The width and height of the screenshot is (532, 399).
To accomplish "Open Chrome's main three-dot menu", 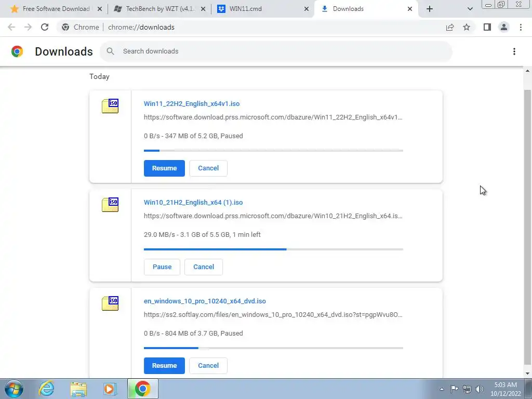I will [521, 27].
